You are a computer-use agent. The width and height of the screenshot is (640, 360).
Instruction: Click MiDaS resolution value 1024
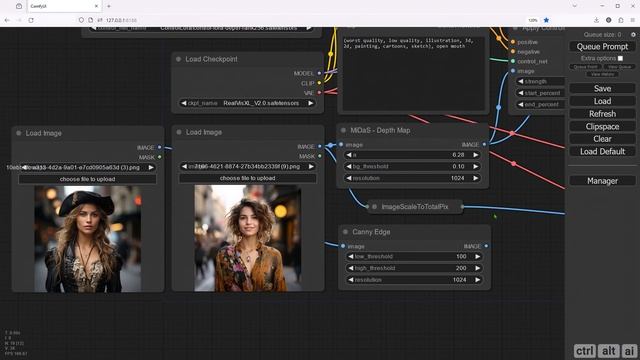tap(458, 178)
